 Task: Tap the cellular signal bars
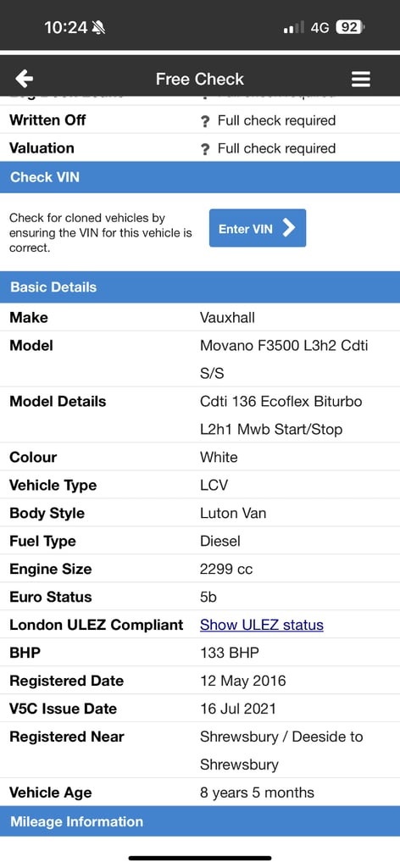tap(294, 27)
